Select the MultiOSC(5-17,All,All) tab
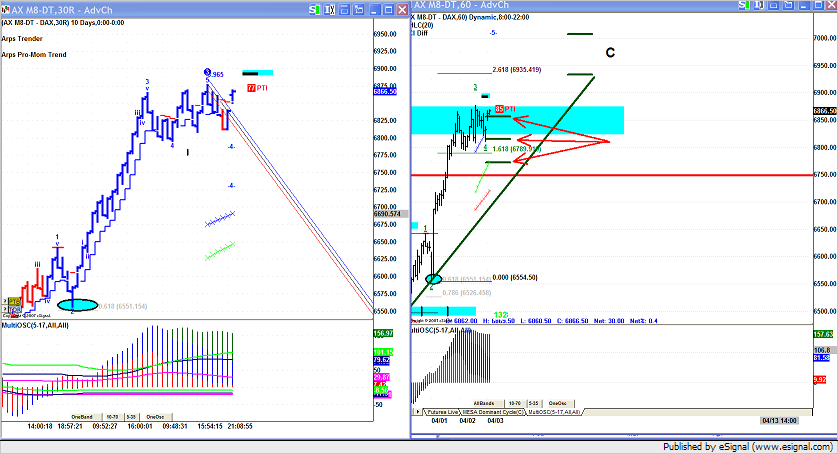The image size is (838, 454). pyautogui.click(x=556, y=411)
